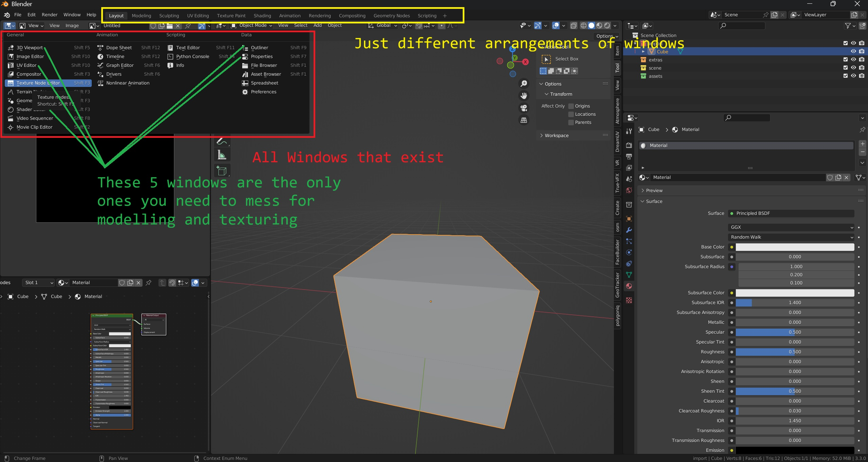This screenshot has width=868, height=462.
Task: Open the Object Mode dropdown
Action: click(x=252, y=25)
